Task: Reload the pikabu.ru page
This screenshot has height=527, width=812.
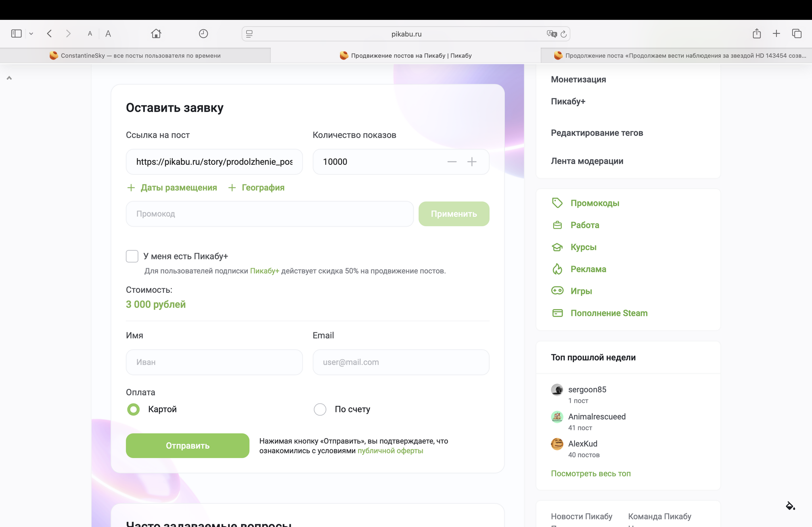Action: 563,34
